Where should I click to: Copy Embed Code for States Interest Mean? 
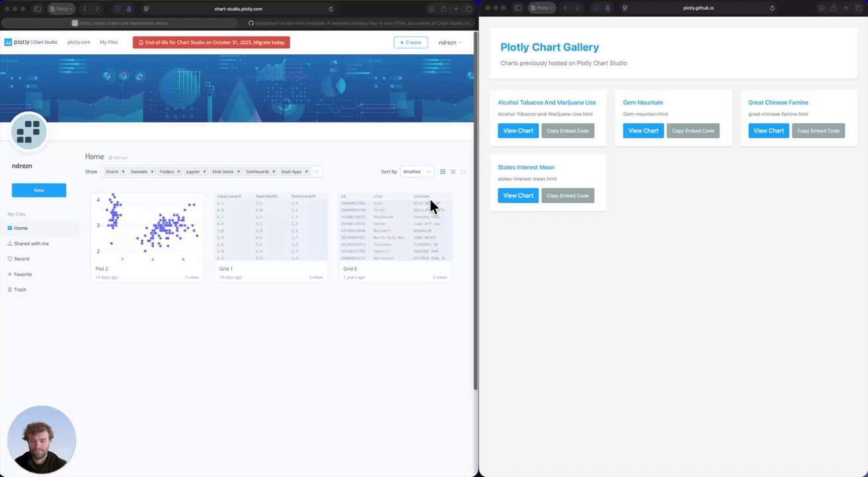click(x=568, y=195)
